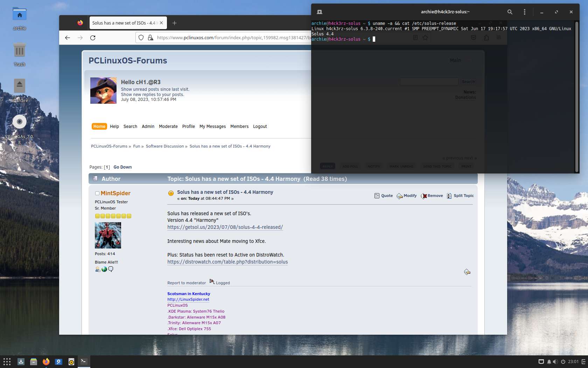Open MintSpider's website globe icon
The width and height of the screenshot is (588, 368).
[x=104, y=269]
